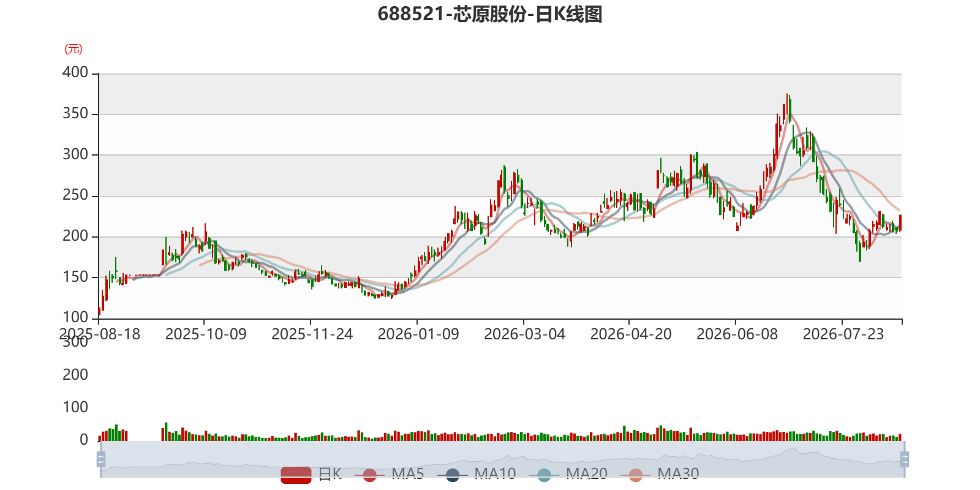Image resolution: width=980 pixels, height=490 pixels.
Task: Hide the MA20 series via its label
Action: 587,473
